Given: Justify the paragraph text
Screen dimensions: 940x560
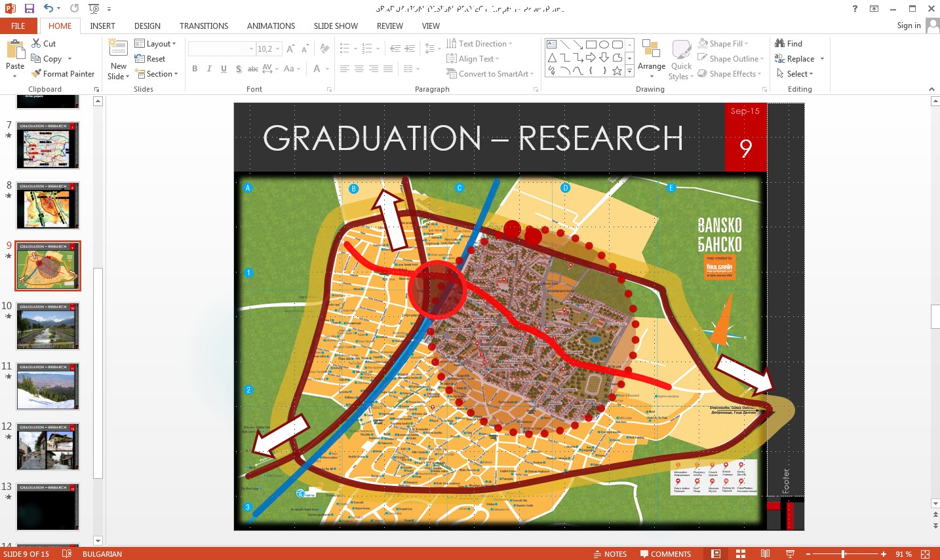Looking at the screenshot, I should (x=388, y=69).
